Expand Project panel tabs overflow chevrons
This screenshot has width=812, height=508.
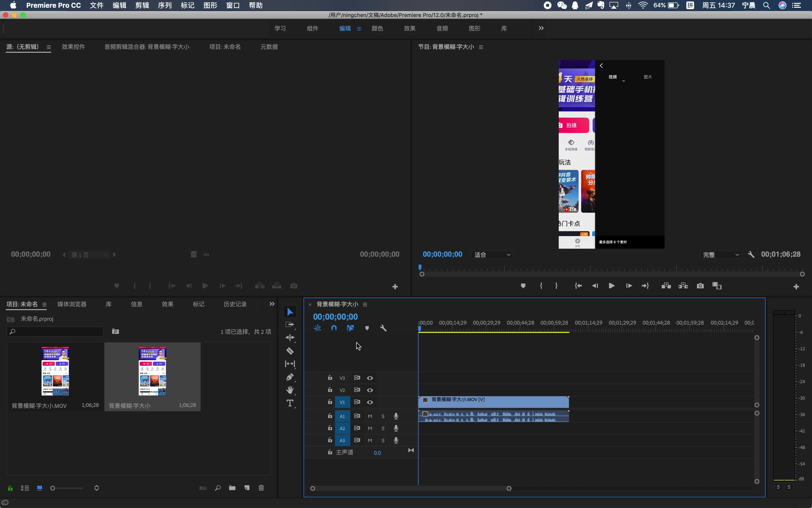[272, 304]
